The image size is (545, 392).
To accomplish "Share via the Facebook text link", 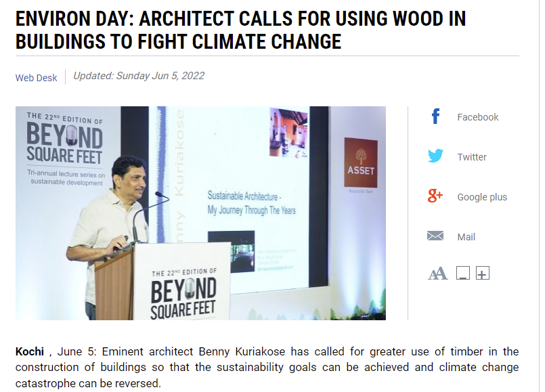I will tap(477, 117).
